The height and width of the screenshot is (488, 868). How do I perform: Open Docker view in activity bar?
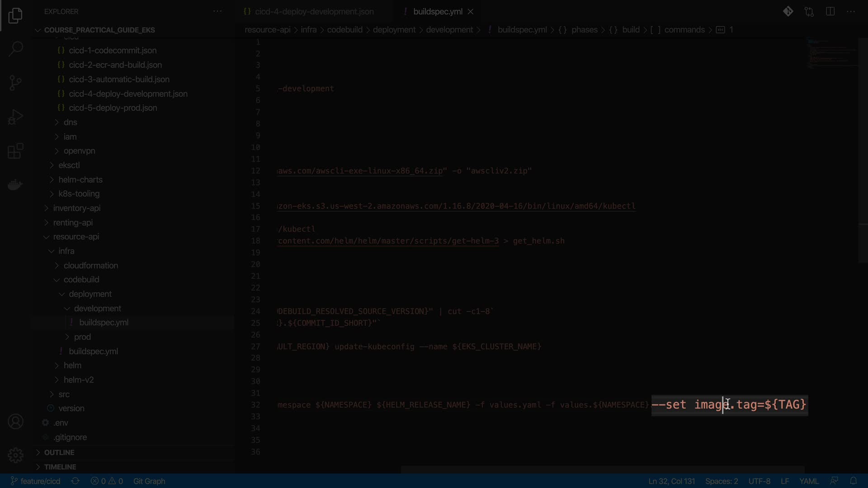[x=15, y=185]
